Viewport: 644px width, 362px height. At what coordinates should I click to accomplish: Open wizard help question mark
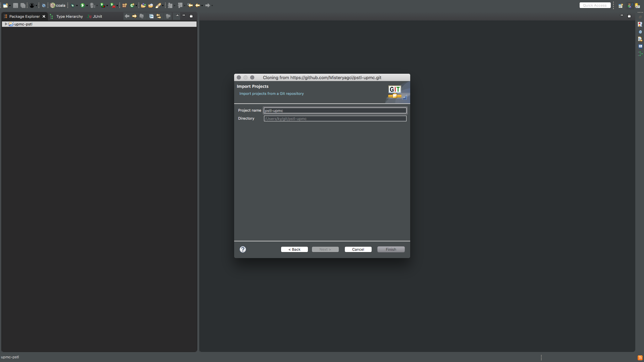(243, 249)
